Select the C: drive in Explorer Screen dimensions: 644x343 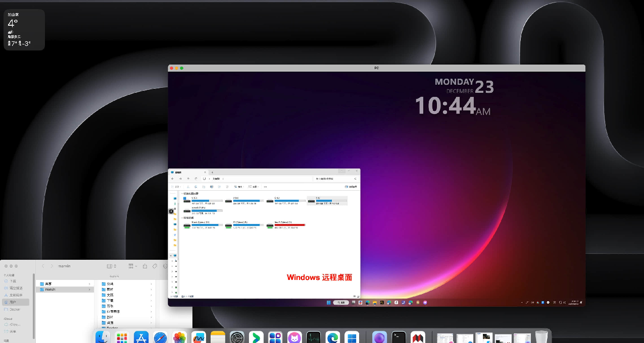[203, 200]
